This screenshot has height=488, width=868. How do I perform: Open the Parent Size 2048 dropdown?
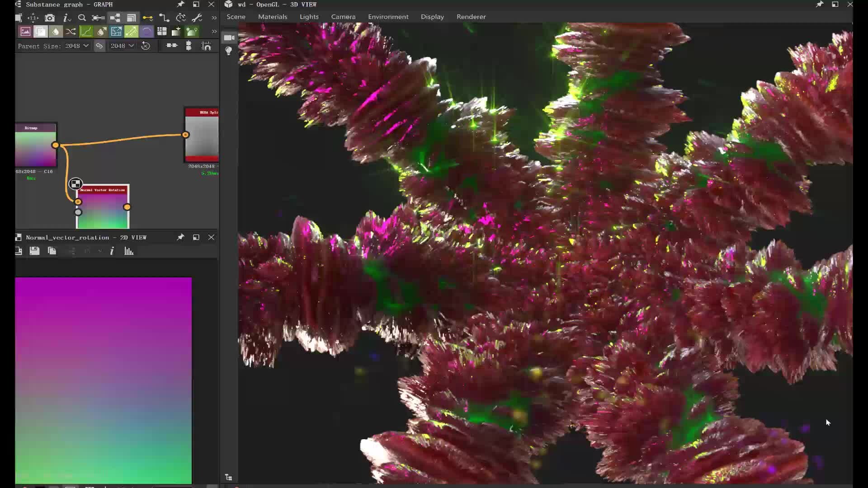(x=76, y=46)
